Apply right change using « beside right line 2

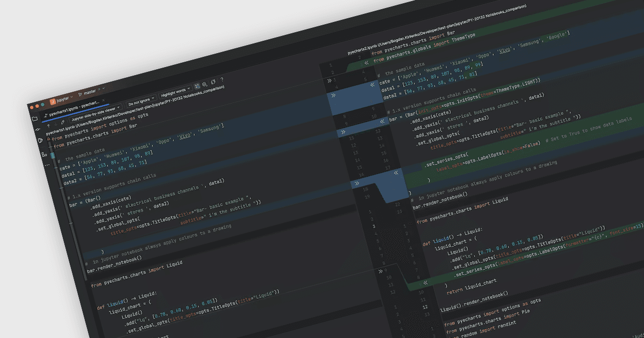[x=366, y=63]
